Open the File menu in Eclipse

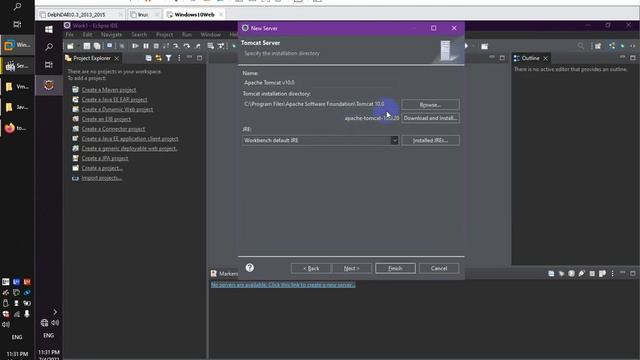70,35
